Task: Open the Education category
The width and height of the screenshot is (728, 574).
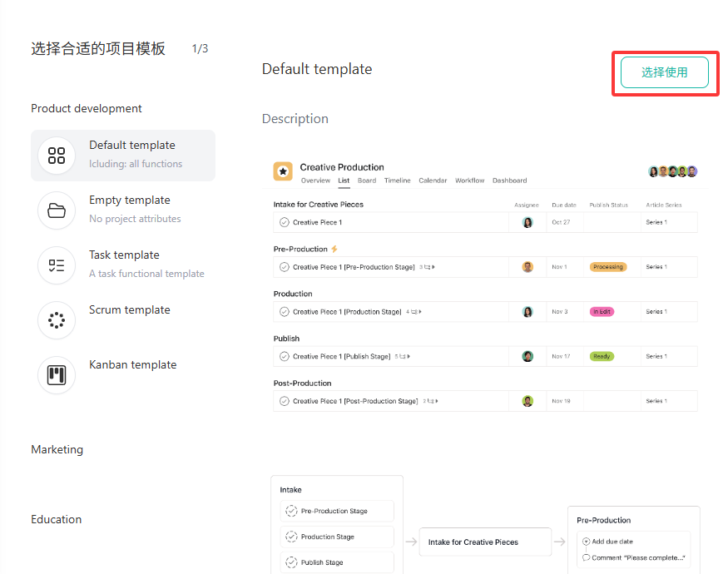Action: (57, 519)
